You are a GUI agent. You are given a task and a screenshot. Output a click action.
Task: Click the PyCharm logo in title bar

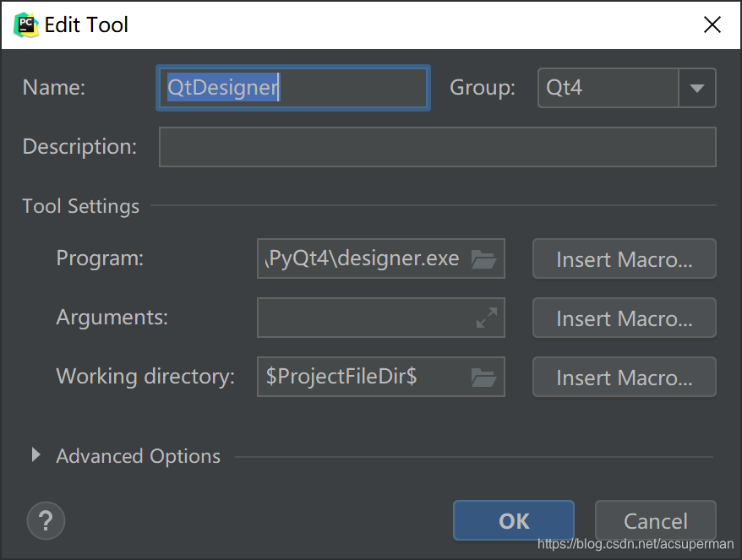tap(25, 24)
